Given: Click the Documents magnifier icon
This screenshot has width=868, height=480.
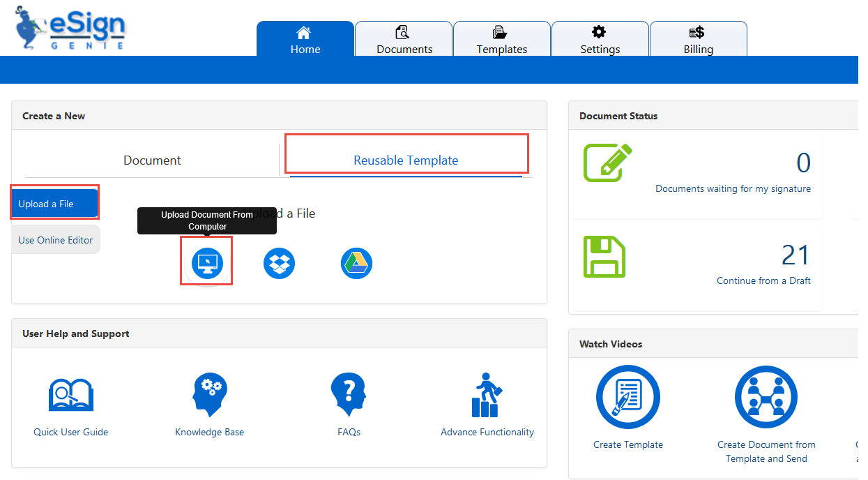Looking at the screenshot, I should point(402,32).
